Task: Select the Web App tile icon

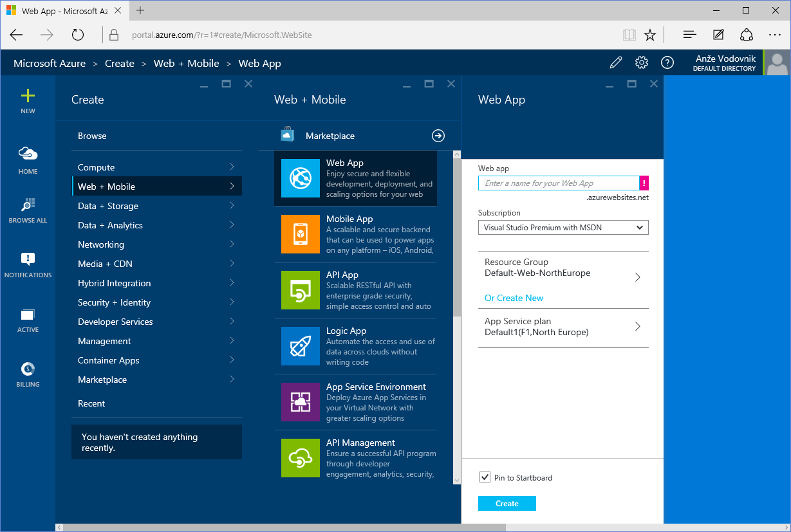Action: pyautogui.click(x=301, y=178)
